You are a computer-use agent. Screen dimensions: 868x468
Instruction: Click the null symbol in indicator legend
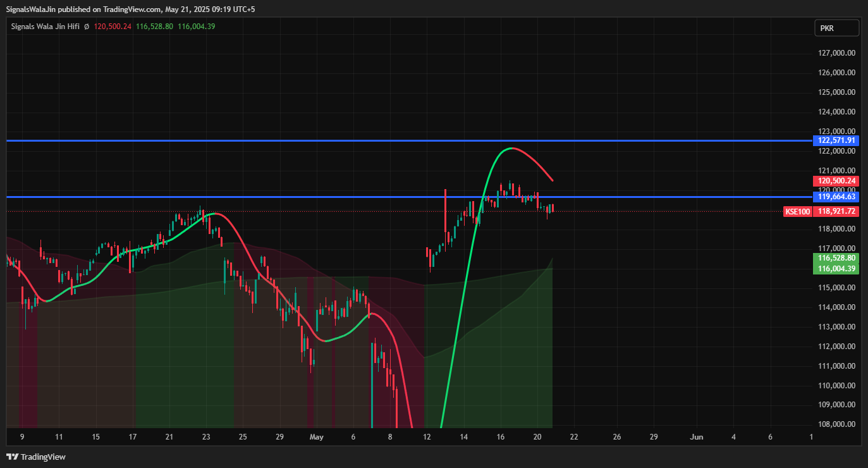tap(87, 27)
